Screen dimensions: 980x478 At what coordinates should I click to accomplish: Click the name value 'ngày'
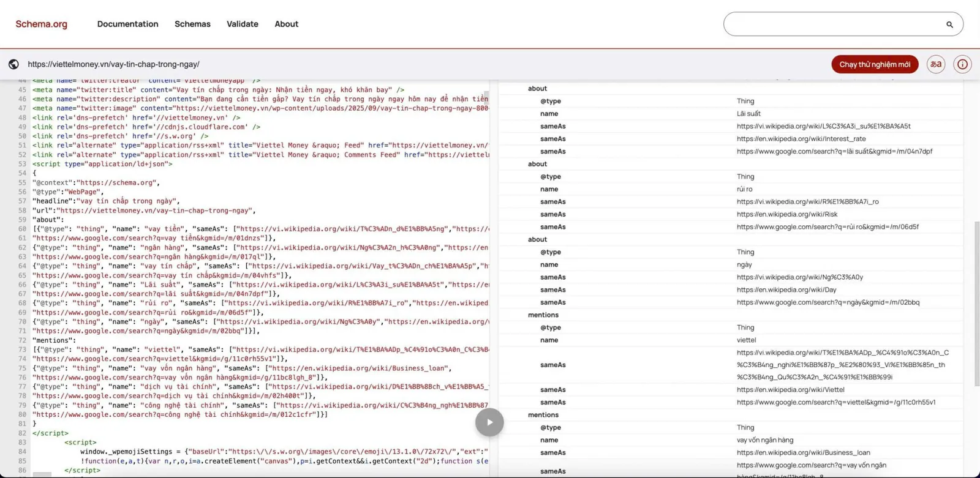coord(744,265)
